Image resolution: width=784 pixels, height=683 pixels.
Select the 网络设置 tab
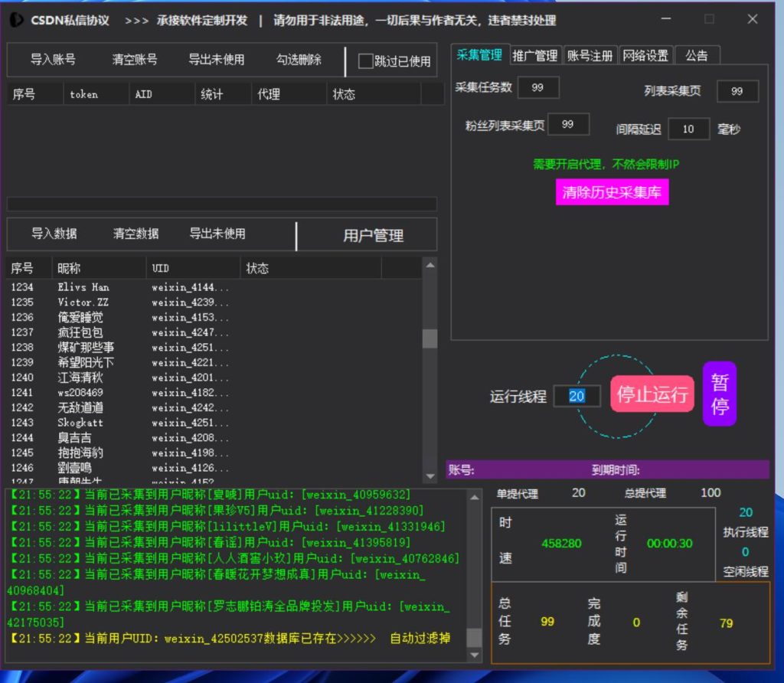645,55
